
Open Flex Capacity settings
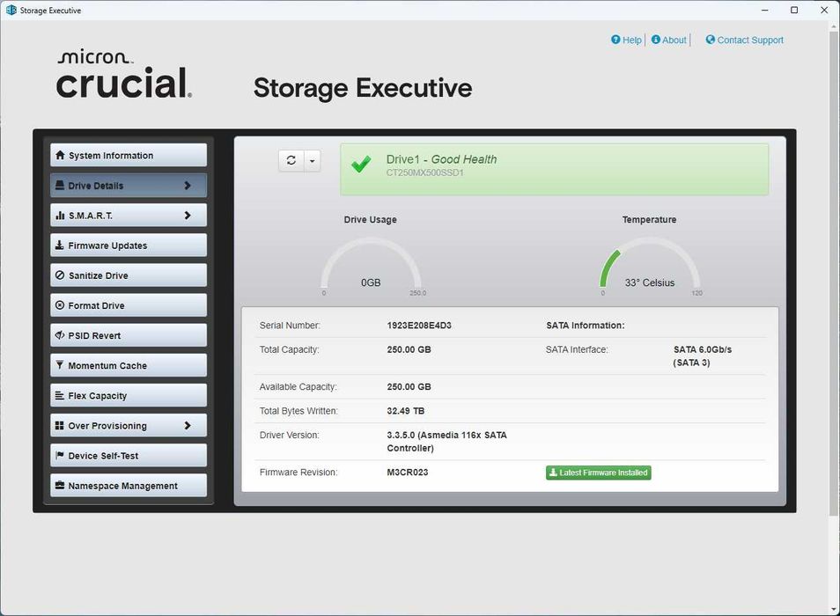point(129,395)
